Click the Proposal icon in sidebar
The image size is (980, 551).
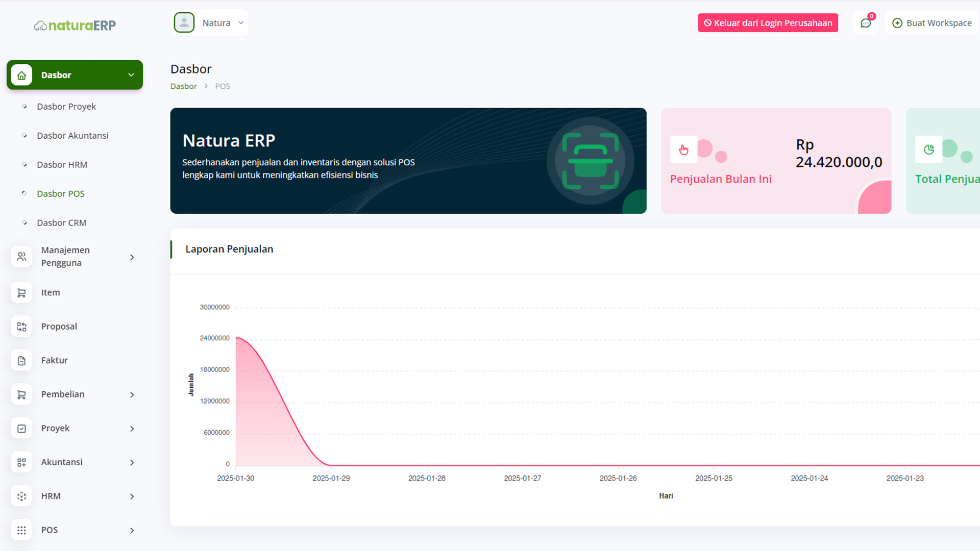coord(21,327)
